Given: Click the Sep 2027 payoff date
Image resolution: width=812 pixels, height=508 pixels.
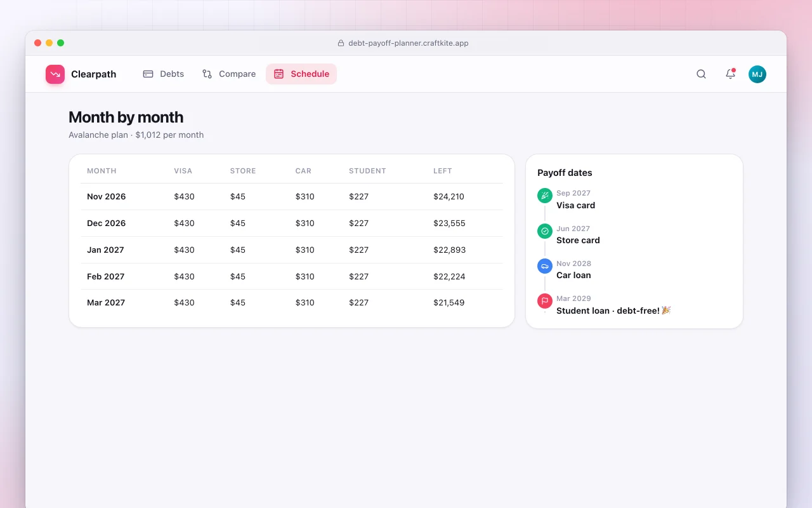Looking at the screenshot, I should (573, 193).
